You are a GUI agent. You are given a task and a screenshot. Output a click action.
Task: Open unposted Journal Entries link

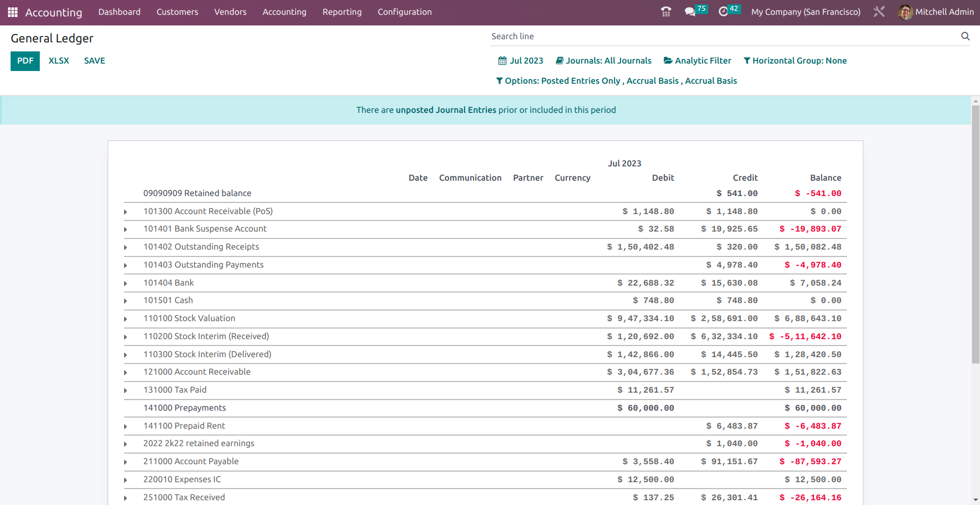446,110
